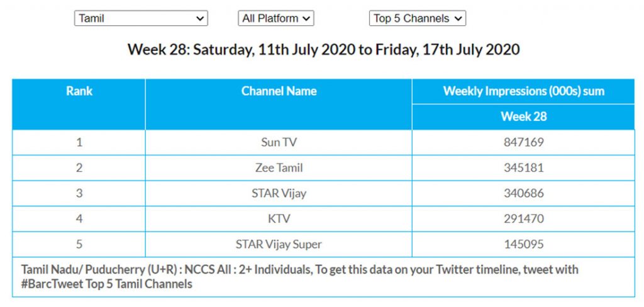Click the Week 28 date range heading
This screenshot has height=307, width=644.
323,50
